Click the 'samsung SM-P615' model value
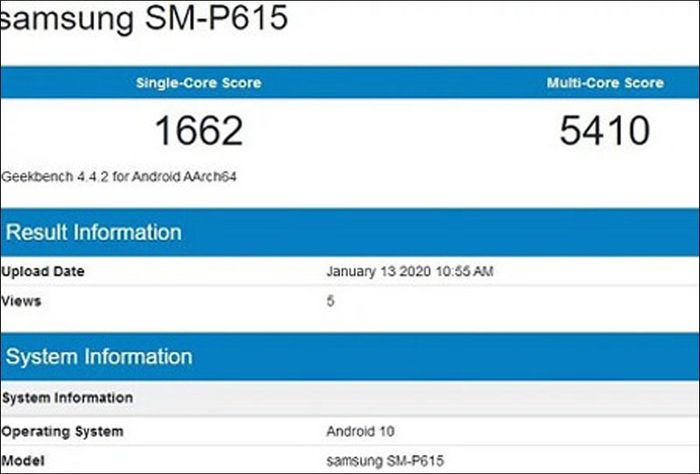This screenshot has height=474, width=700. [x=385, y=461]
